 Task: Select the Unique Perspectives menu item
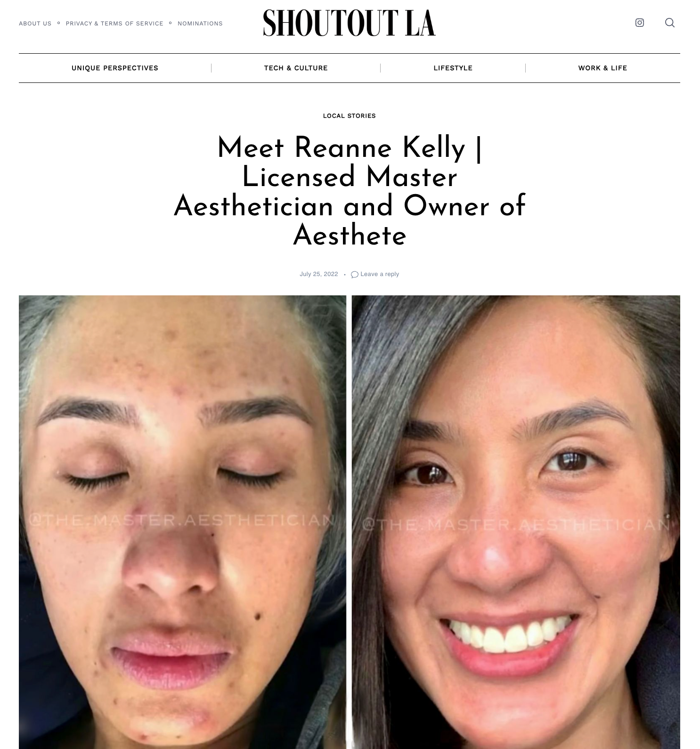click(x=115, y=68)
